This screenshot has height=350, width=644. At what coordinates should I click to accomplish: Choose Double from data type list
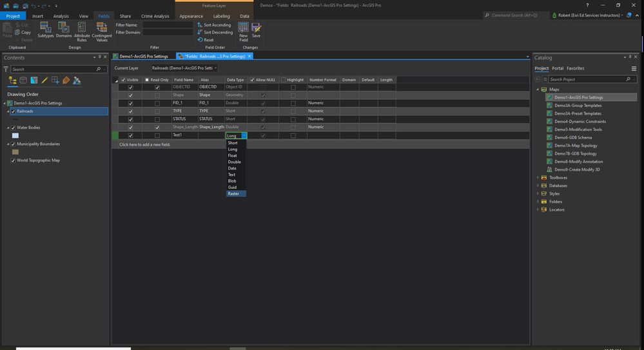click(236, 162)
